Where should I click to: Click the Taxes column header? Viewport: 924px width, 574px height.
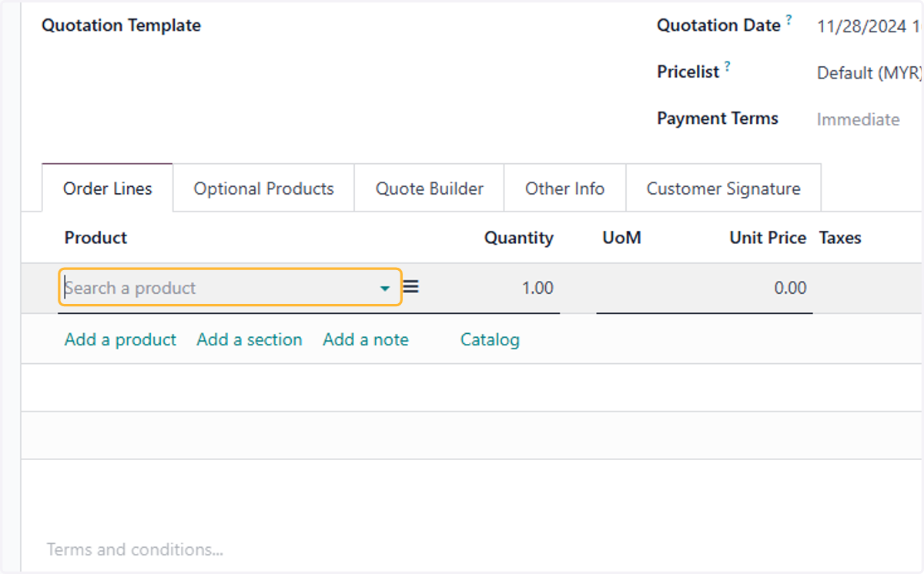(x=839, y=238)
